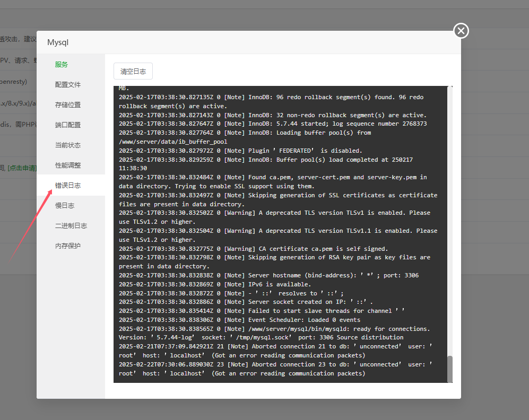The width and height of the screenshot is (529, 420).
Task: Click the 'deprecated TLS version TLSv1.1' warning line
Action: point(278,235)
